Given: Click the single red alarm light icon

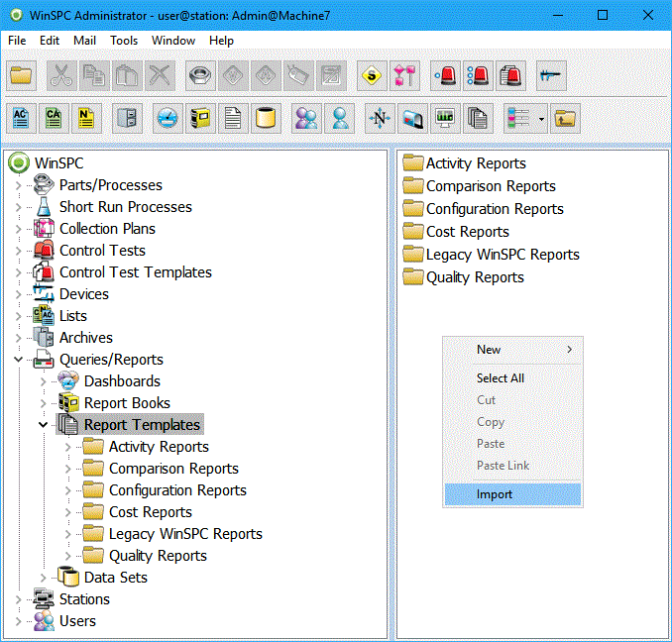Looking at the screenshot, I should tap(445, 76).
